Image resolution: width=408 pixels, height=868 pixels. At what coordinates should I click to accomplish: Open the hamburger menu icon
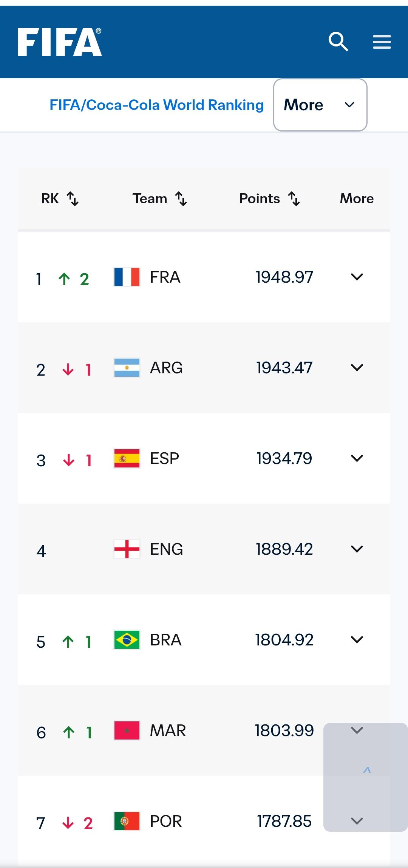382,42
